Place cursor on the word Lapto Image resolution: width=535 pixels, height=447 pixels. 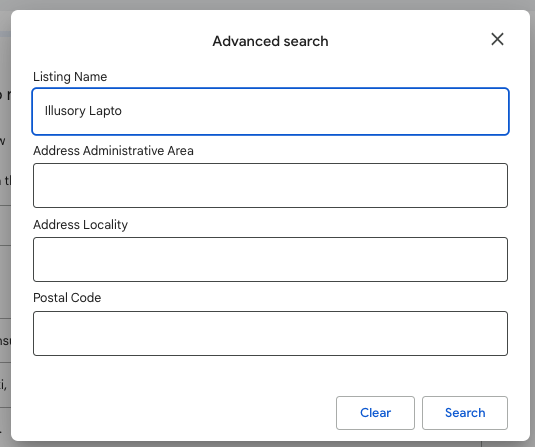105,111
